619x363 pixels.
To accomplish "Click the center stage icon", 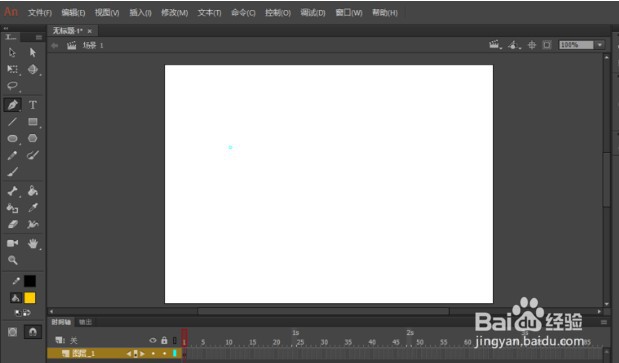I will click(x=532, y=45).
